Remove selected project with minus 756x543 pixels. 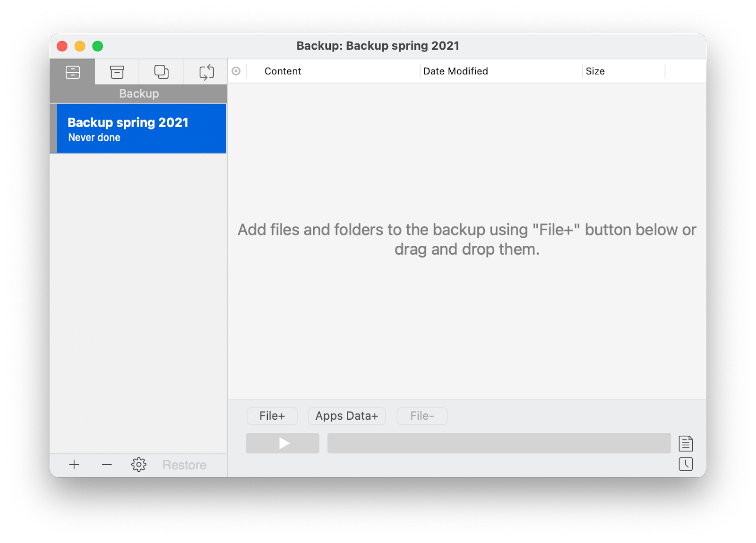tap(106, 465)
